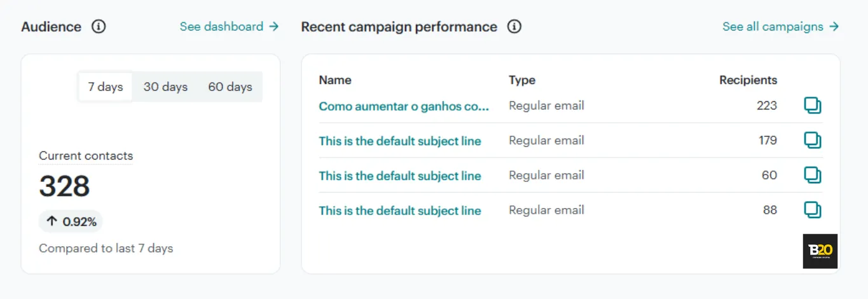Switch audience range to 60 days
This screenshot has width=868, height=299.
[x=230, y=87]
